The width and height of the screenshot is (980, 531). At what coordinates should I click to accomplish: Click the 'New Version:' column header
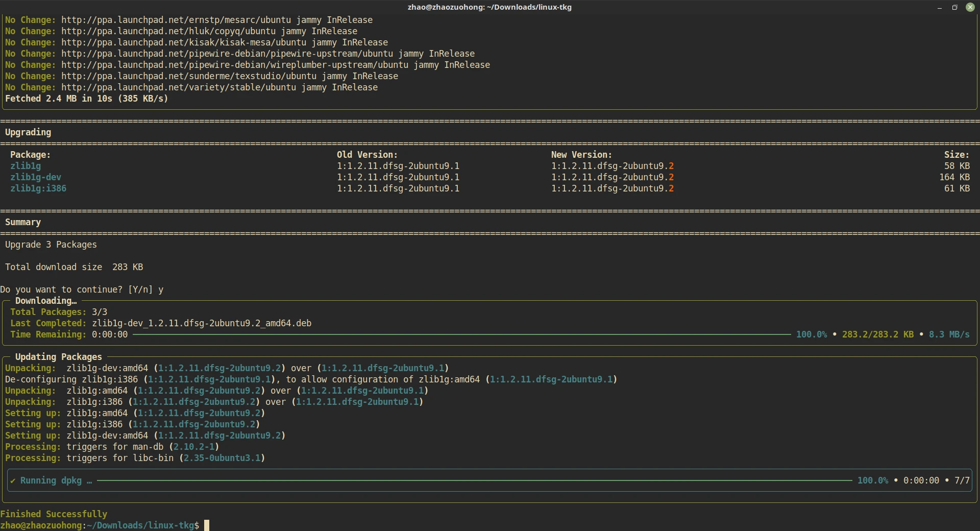[581, 155]
